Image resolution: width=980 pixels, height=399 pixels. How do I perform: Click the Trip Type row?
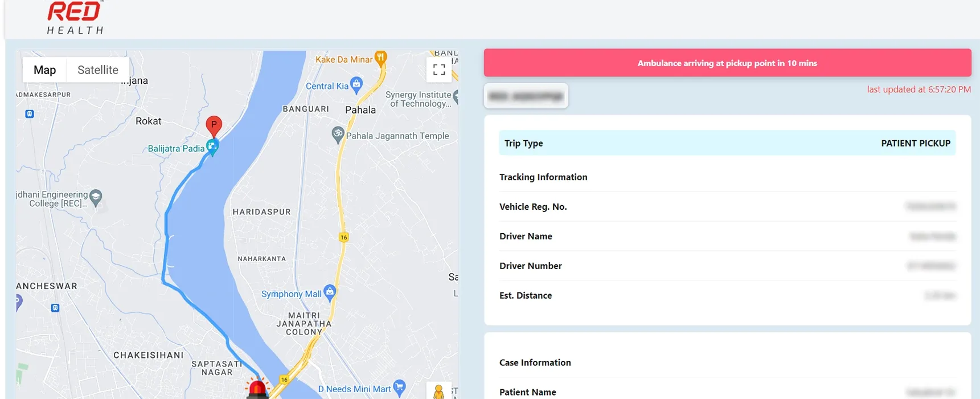[x=727, y=143]
